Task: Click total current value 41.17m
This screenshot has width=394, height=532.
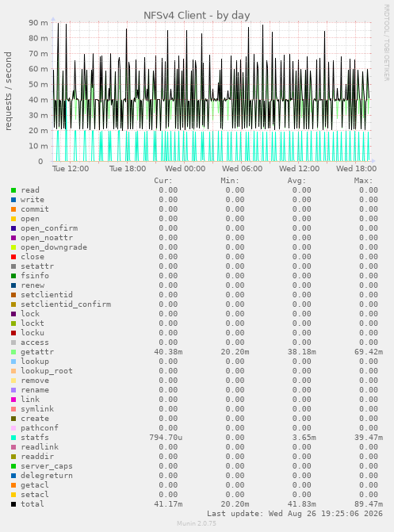Action: click(168, 504)
